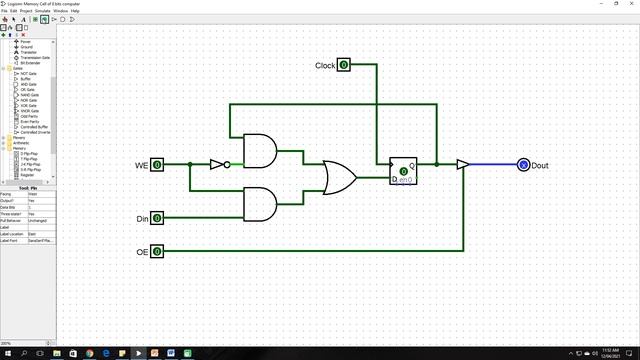Image resolution: width=640 pixels, height=360 pixels.
Task: Pick the OR gate toolbar icon
Action: coord(72,19)
